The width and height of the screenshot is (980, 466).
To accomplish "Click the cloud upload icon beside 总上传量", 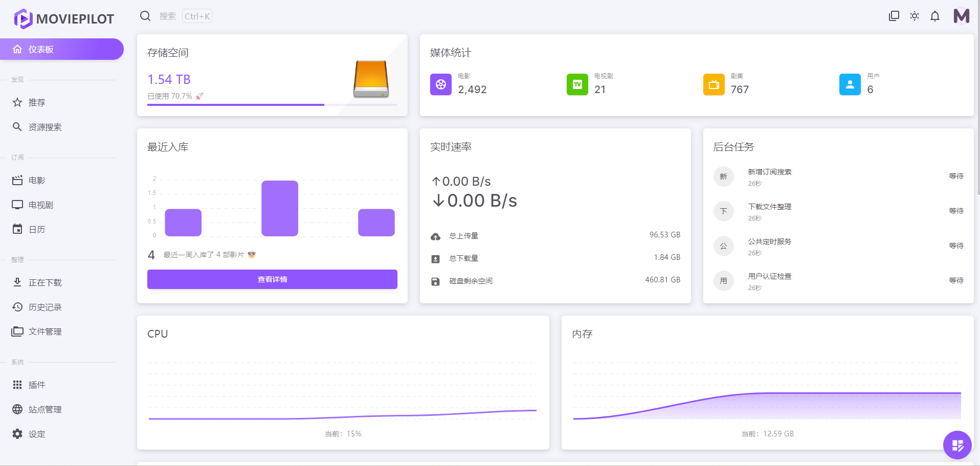I will 435,236.
